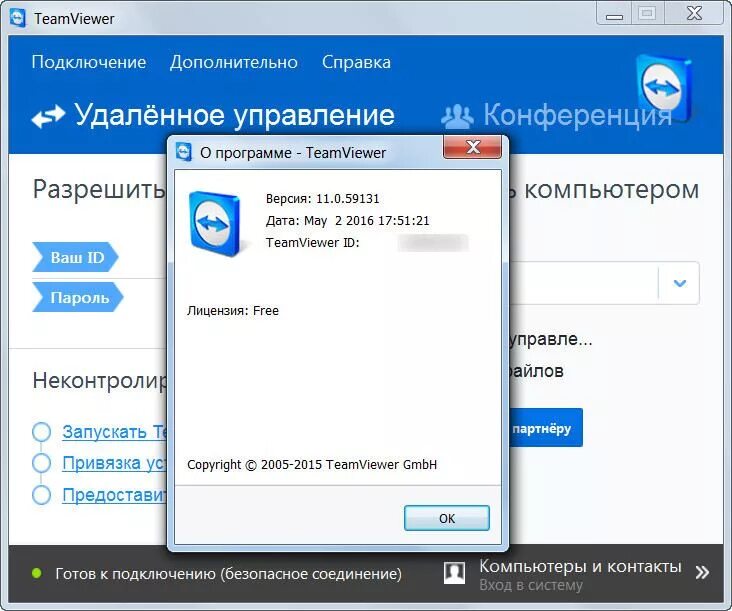This screenshot has height=611, width=732.
Task: Close the main TeamViewer window
Action: pos(694,14)
